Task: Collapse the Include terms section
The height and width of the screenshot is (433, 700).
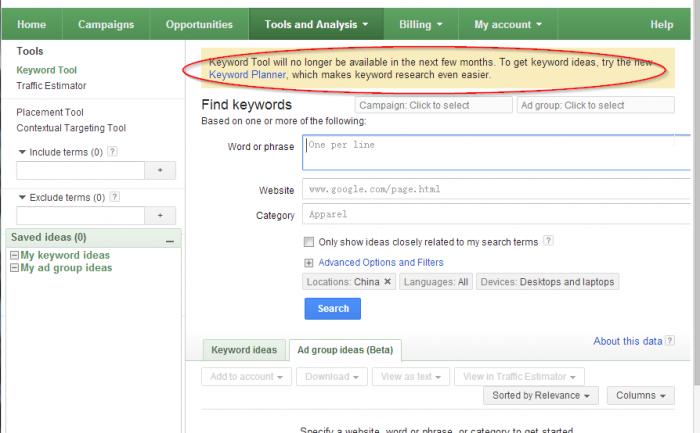Action: (22, 152)
